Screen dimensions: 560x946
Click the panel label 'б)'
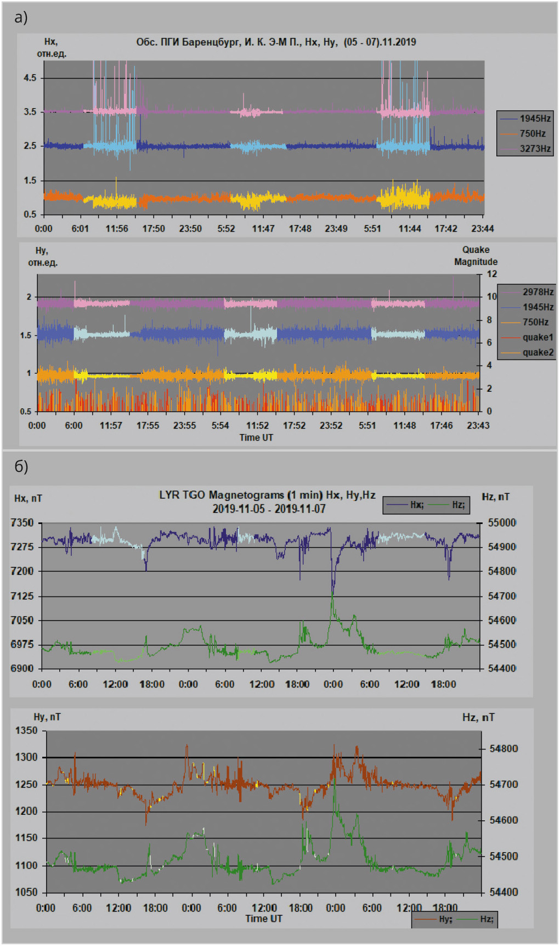point(21,466)
